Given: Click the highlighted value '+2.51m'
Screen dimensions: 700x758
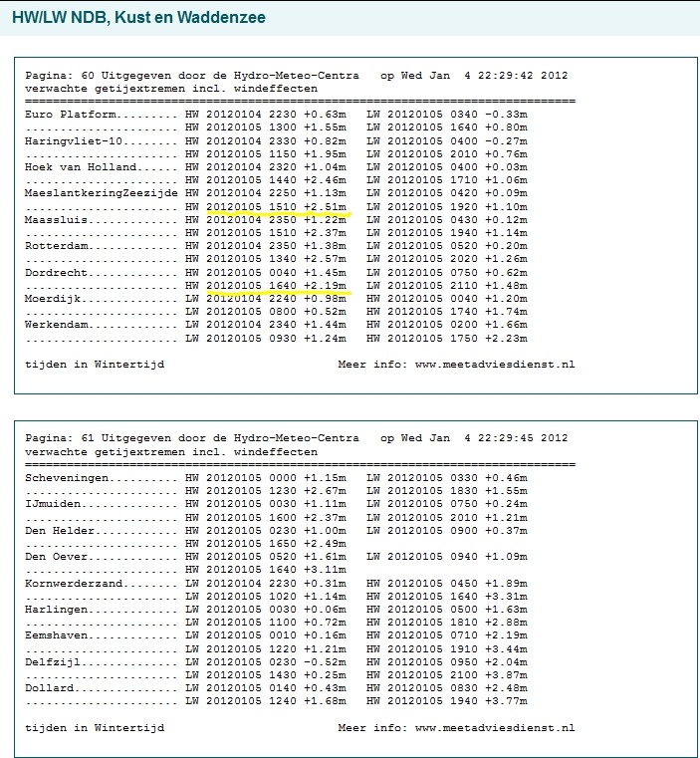Looking at the screenshot, I should click(325, 206).
